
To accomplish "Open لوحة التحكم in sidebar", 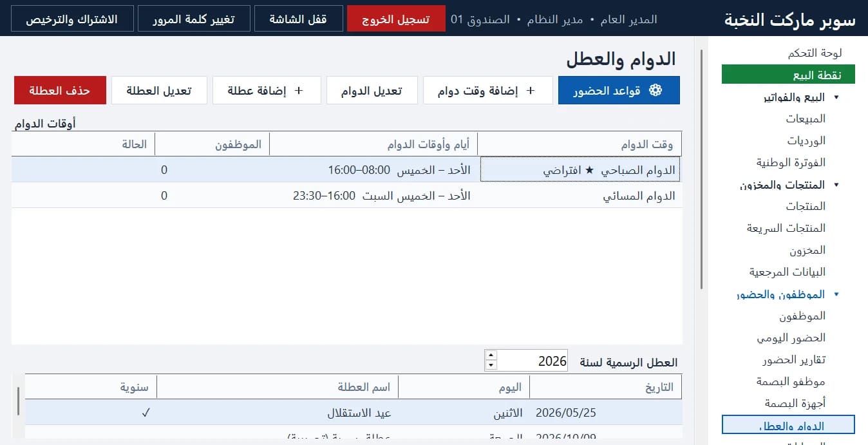I will coord(815,53).
